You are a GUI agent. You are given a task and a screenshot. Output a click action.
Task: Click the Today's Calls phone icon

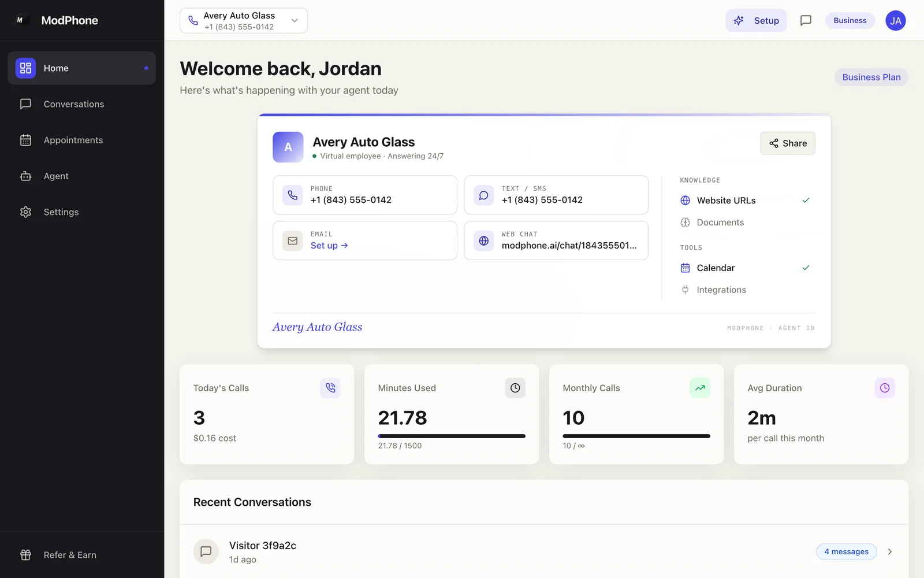[x=330, y=388]
